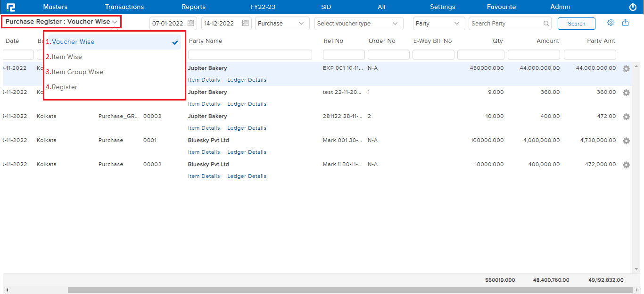644x294 pixels.
Task: Click the app logo in top-left corner
Action: click(x=10, y=7)
